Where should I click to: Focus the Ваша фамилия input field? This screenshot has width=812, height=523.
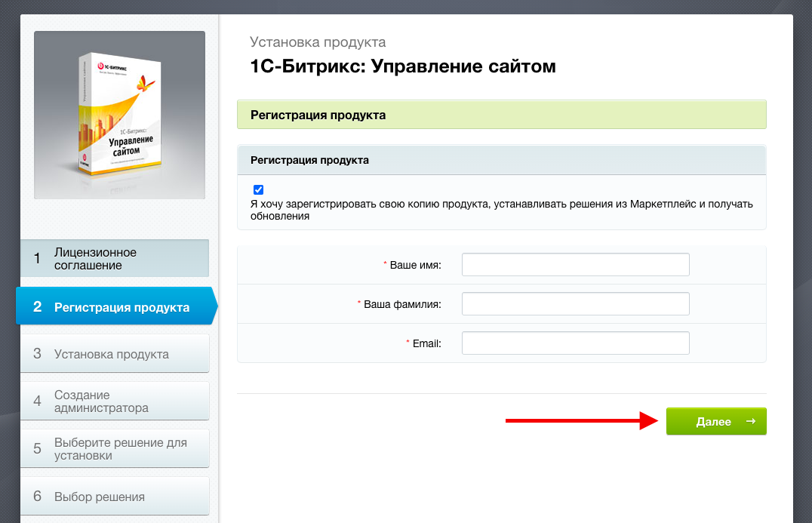point(575,304)
